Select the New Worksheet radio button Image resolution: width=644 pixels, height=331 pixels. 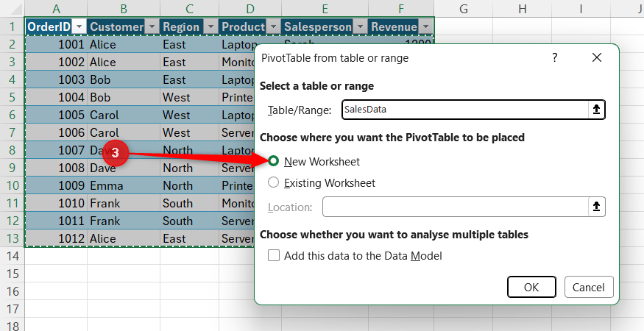(x=274, y=161)
